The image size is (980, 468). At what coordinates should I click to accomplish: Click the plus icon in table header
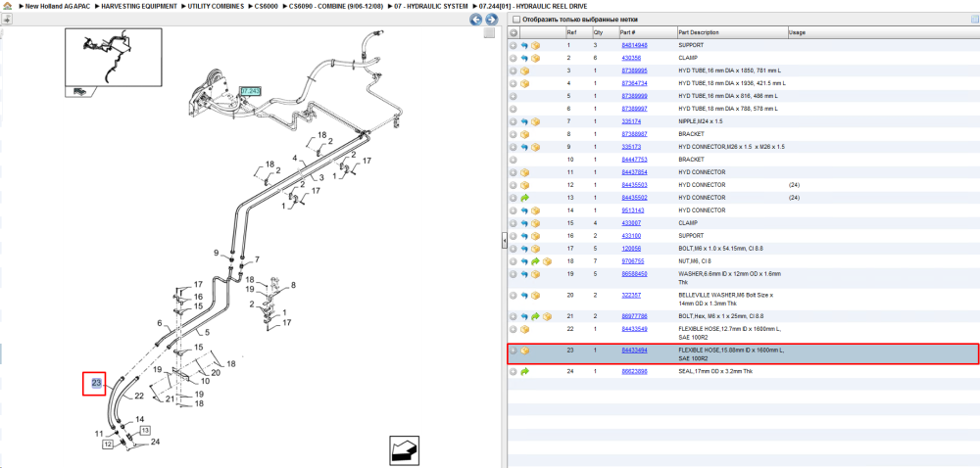click(x=514, y=32)
